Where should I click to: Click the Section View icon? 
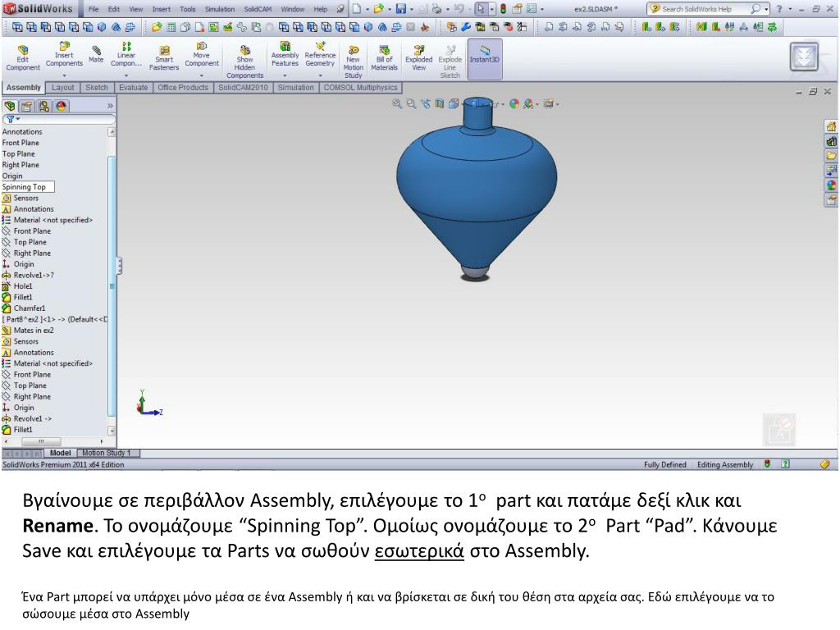(440, 104)
